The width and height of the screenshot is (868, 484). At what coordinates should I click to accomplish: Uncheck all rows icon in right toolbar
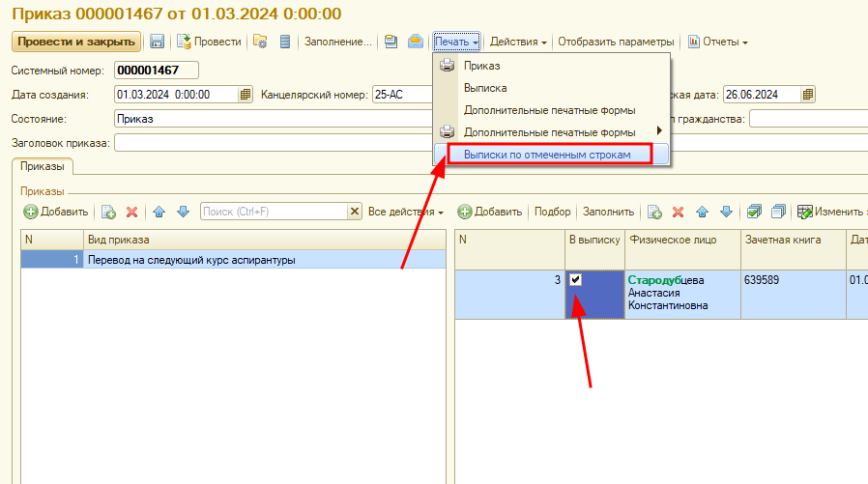coord(778,212)
